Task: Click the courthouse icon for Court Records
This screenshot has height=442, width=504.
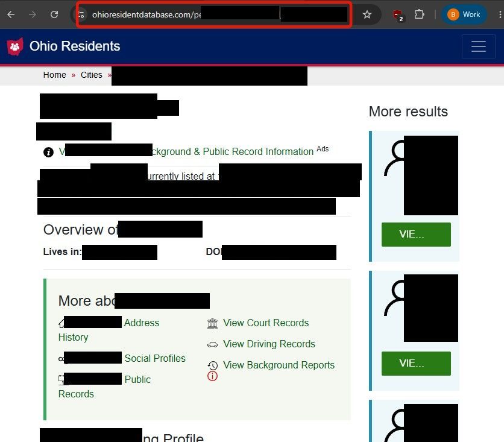Action: click(x=212, y=323)
